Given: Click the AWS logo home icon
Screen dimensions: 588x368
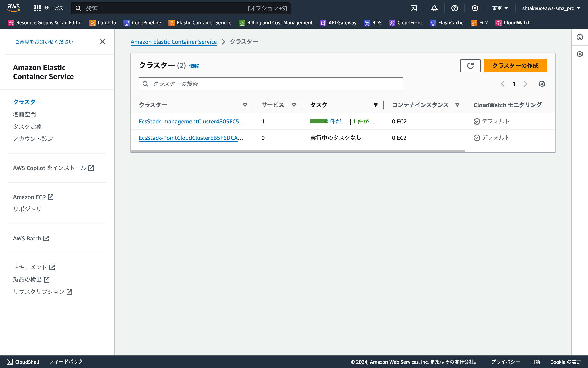Looking at the screenshot, I should tap(14, 8).
